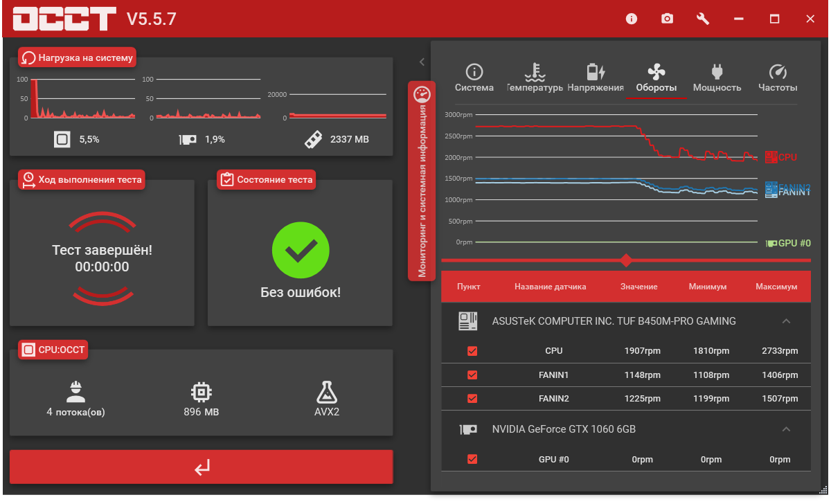The image size is (831, 504).
Task: Open the Мощность tab
Action: point(717,78)
